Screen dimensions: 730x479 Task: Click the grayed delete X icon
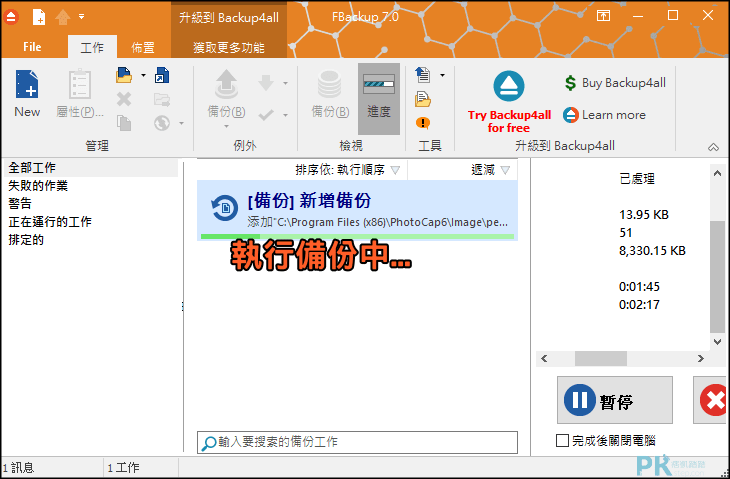[x=124, y=99]
